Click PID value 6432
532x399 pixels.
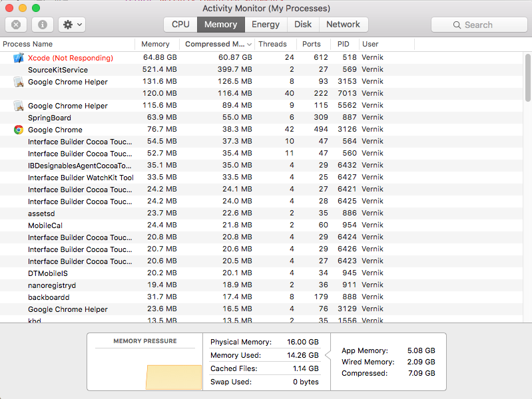(x=347, y=165)
